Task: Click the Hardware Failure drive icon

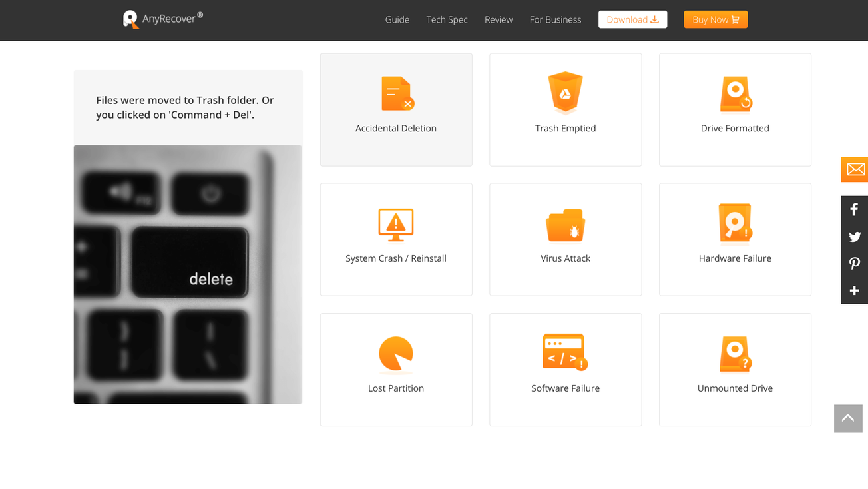Action: (x=735, y=224)
